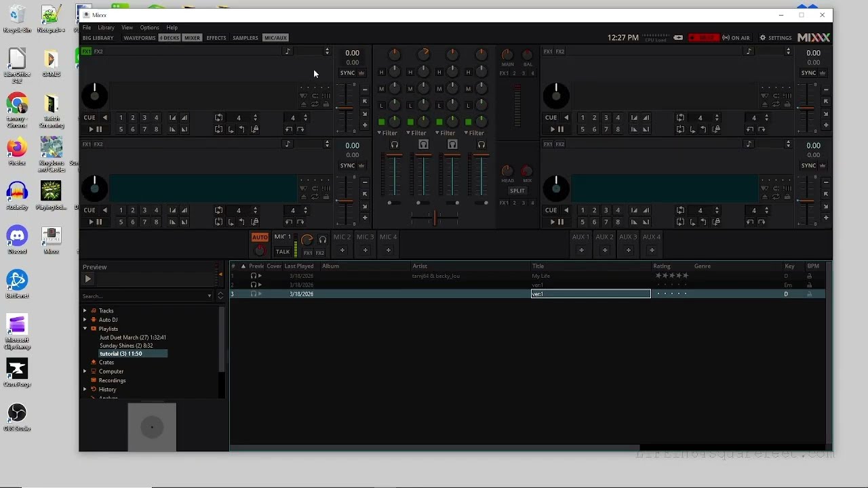The image size is (868, 488).
Task: Open the Options menu
Action: click(149, 28)
